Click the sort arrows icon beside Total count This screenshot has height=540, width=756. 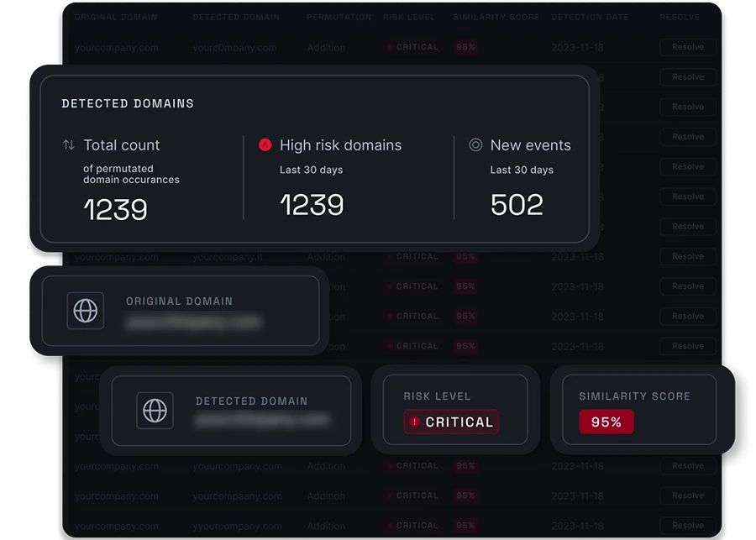[69, 145]
